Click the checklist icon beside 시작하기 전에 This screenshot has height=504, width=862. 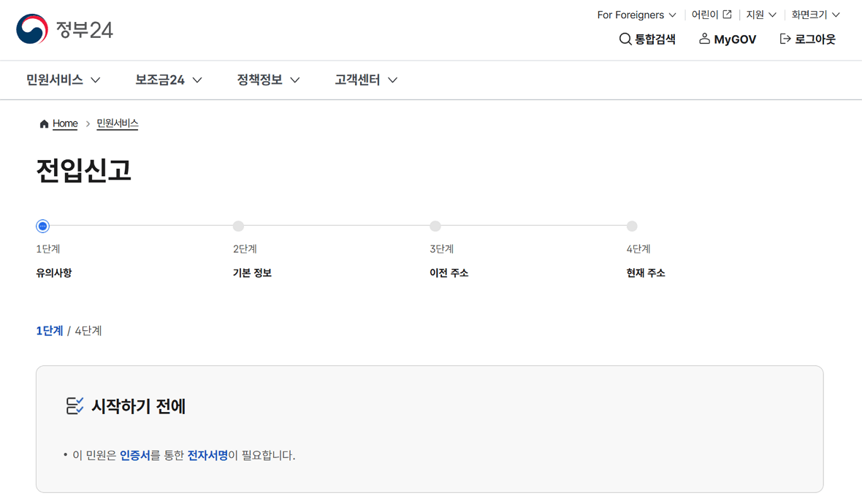[75, 405]
